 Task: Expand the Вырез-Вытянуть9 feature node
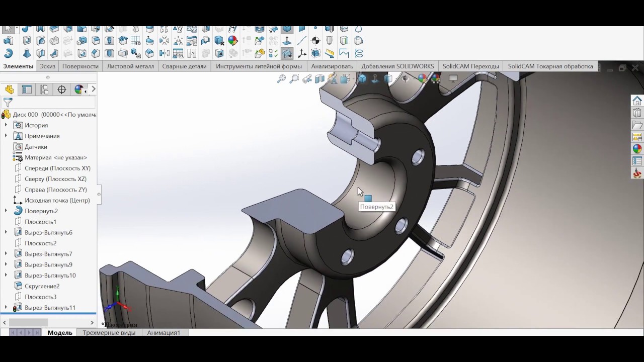[x=6, y=264]
